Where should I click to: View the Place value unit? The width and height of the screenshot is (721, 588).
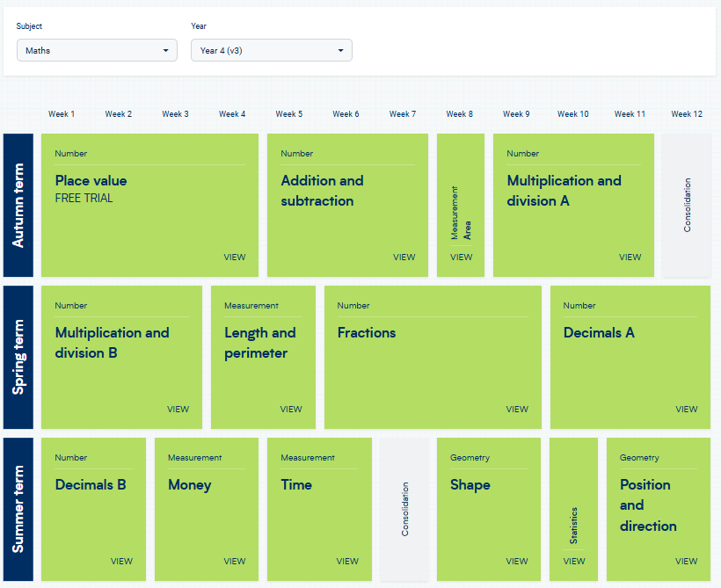pos(235,257)
